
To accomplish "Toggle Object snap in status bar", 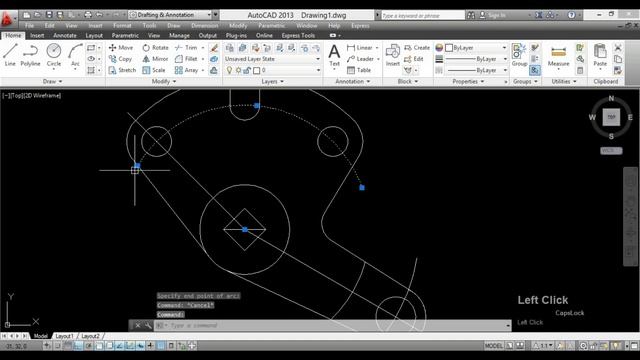I will pyautogui.click(x=99, y=346).
